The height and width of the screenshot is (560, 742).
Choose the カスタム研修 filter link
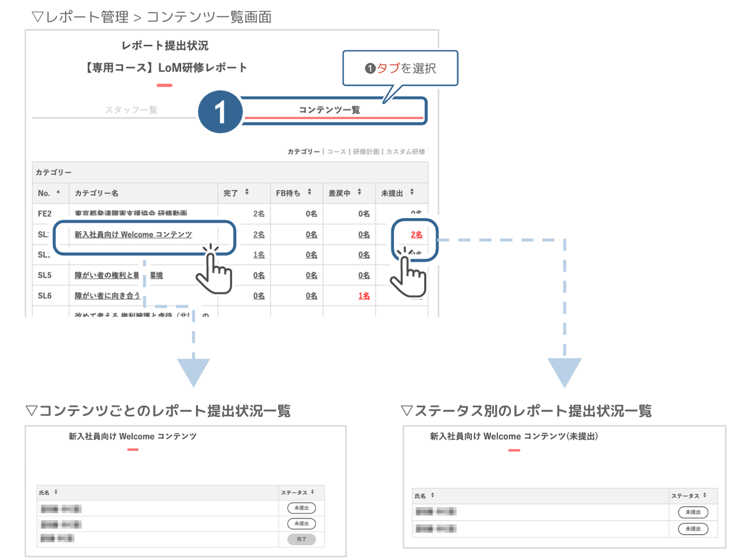tap(406, 152)
